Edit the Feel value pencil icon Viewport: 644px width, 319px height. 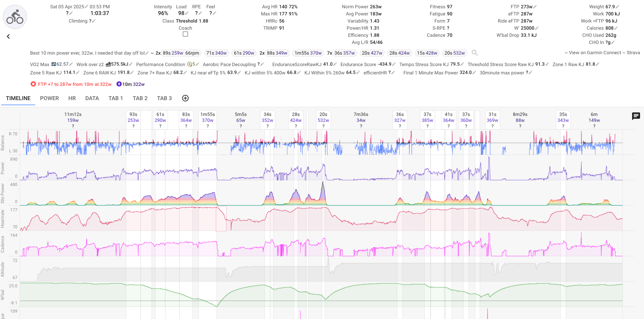214,13
